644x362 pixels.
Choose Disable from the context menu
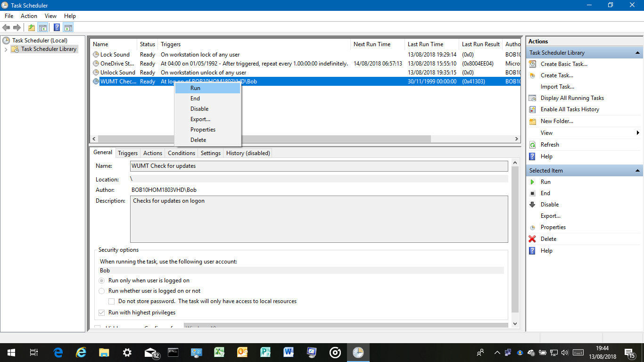click(199, 109)
